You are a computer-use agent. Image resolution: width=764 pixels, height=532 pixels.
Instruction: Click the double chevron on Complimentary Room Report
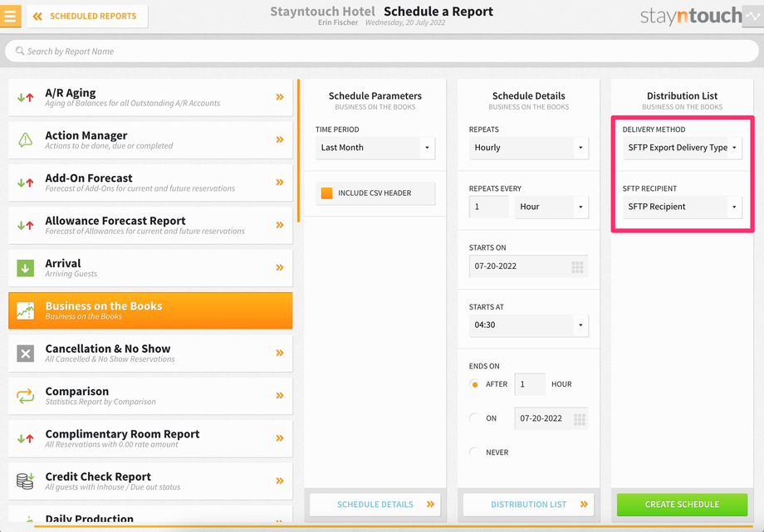point(280,438)
